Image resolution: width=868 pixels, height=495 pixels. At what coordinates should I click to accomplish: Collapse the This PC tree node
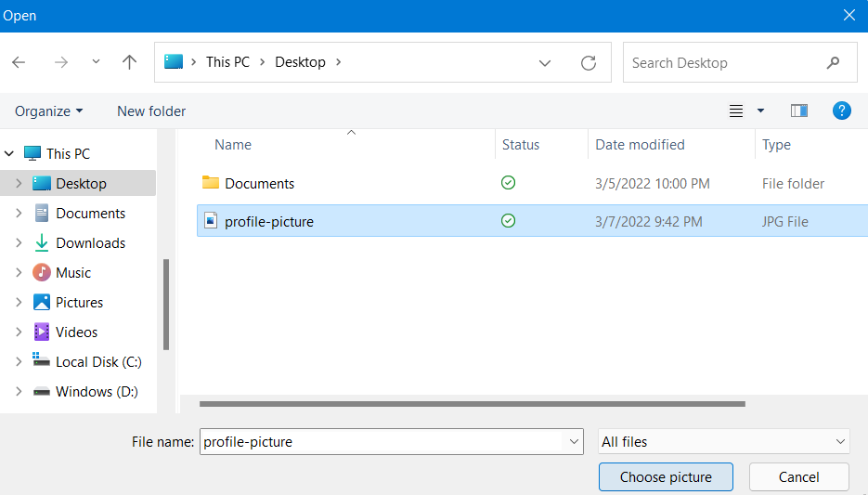(x=10, y=153)
